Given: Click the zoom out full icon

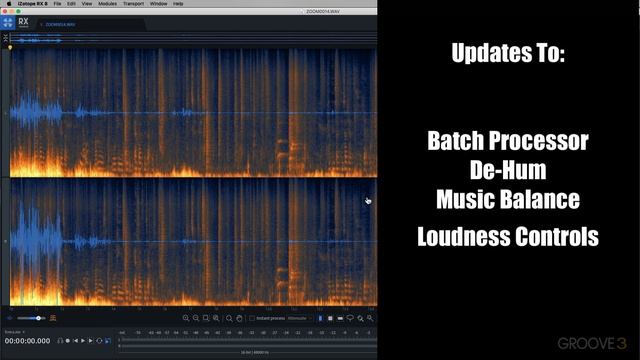Looking at the screenshot, I should coord(216,318).
